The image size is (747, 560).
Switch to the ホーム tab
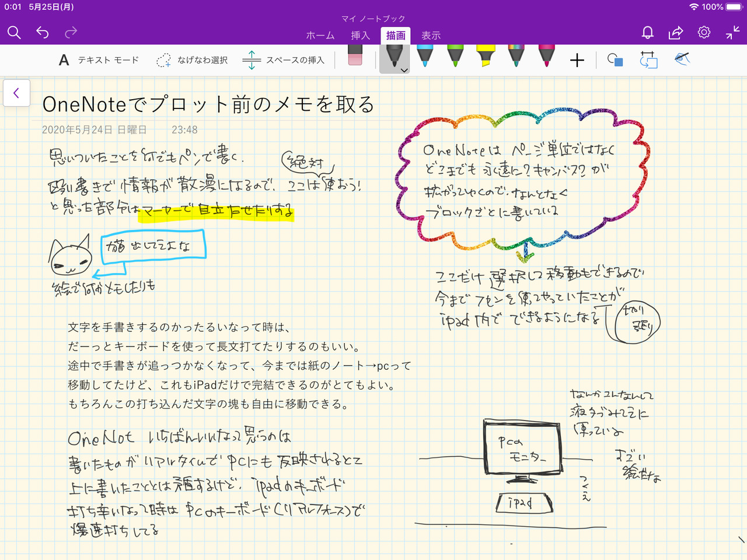pyautogui.click(x=320, y=36)
